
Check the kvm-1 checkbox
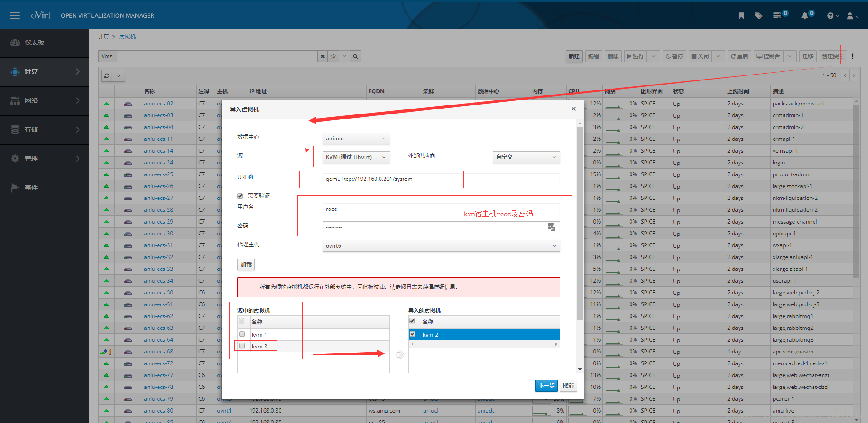(242, 334)
